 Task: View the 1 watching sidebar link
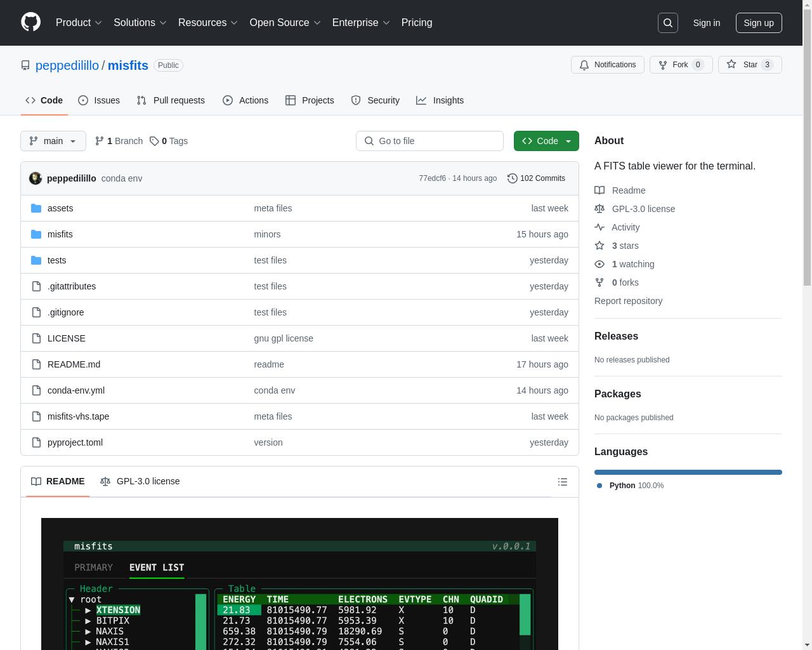[624, 264]
